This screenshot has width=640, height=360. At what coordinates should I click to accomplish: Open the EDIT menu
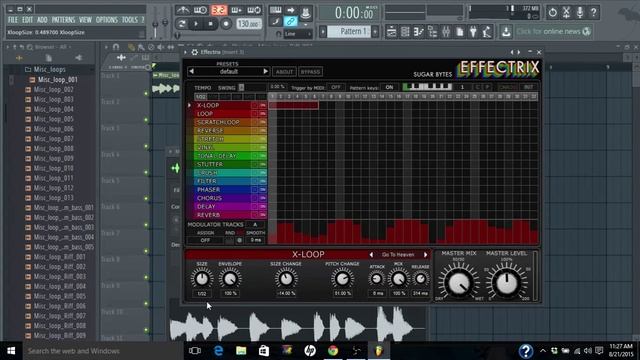(27, 20)
